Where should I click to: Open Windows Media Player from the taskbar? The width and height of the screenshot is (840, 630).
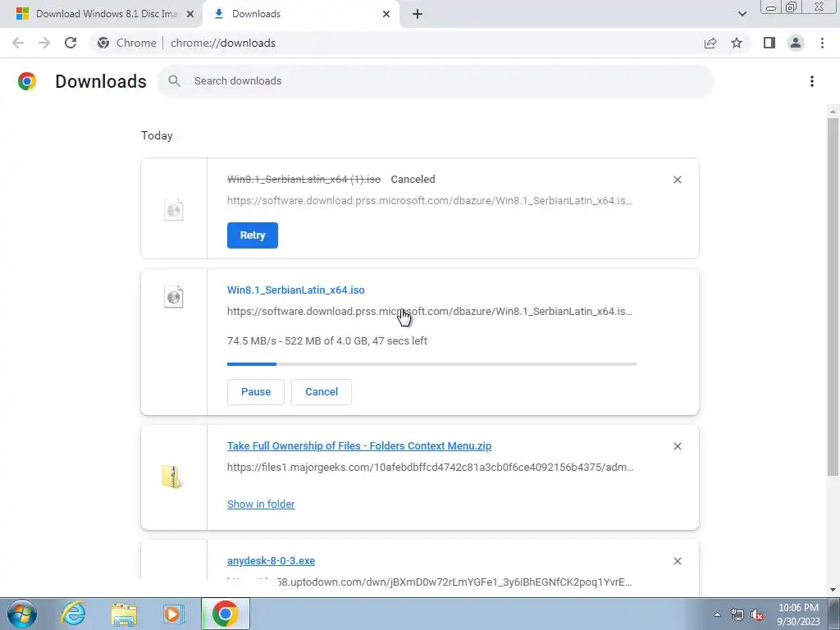tap(174, 614)
